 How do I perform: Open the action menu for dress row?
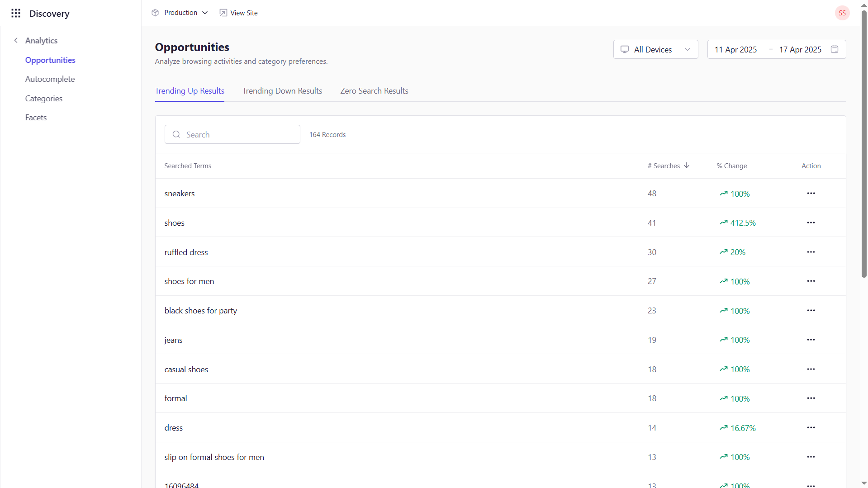click(x=811, y=427)
